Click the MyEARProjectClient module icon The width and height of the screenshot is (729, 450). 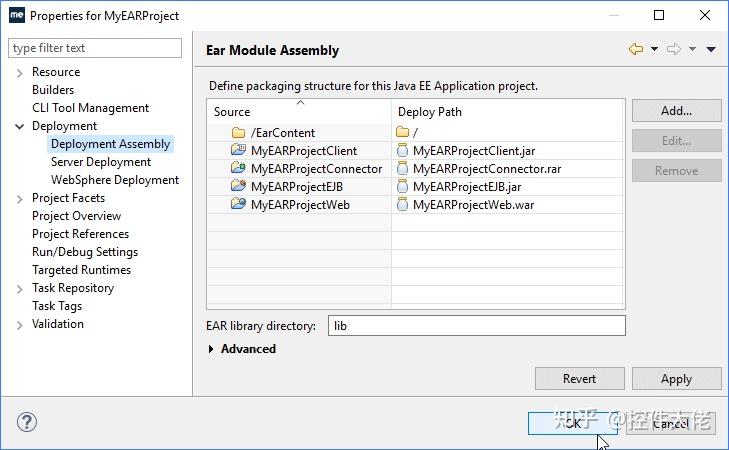point(238,151)
